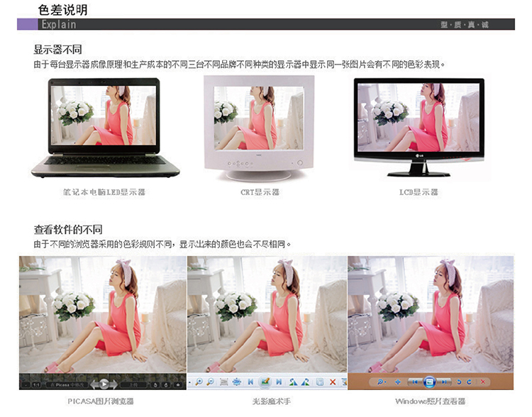Viewport: 532px width, 417px height.
Task: Go to next image in the middle toolbar
Action: coord(279,382)
